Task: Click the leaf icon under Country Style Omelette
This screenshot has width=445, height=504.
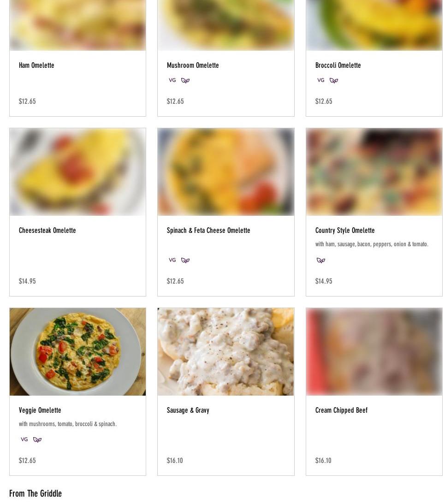Action: [321, 261]
